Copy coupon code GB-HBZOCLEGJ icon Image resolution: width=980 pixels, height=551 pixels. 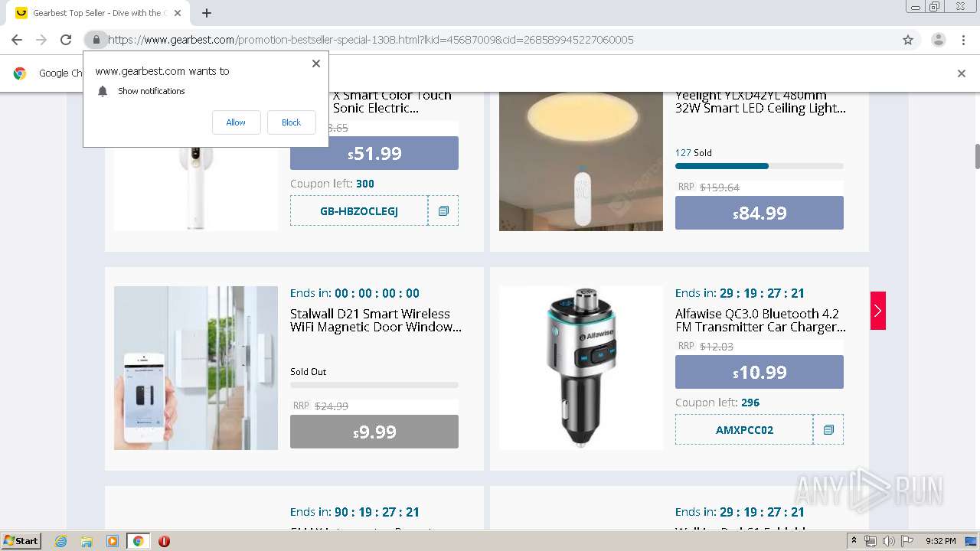[443, 211]
